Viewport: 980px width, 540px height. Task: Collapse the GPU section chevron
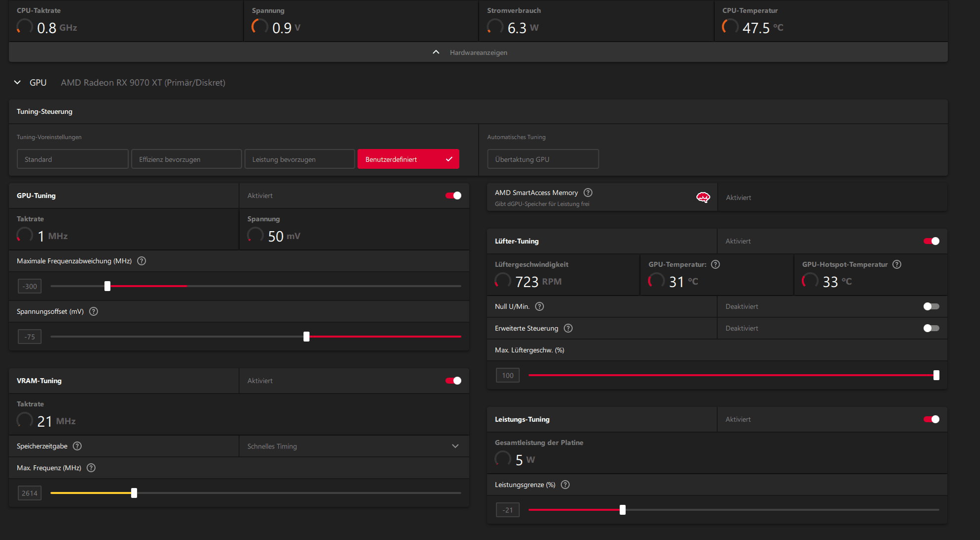[x=17, y=83]
